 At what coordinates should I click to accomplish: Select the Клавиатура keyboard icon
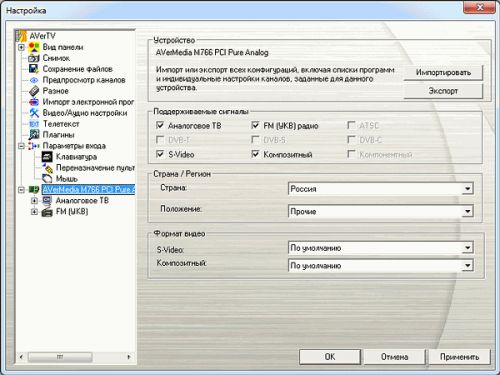47,157
